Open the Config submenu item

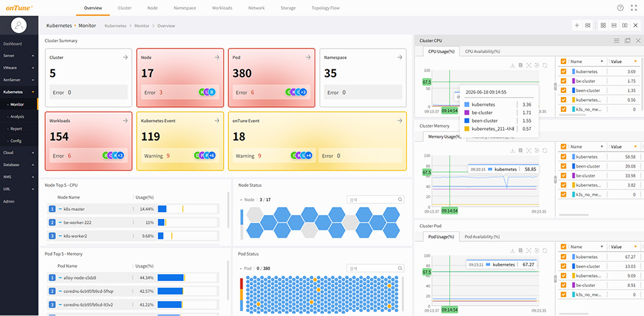(x=18, y=141)
